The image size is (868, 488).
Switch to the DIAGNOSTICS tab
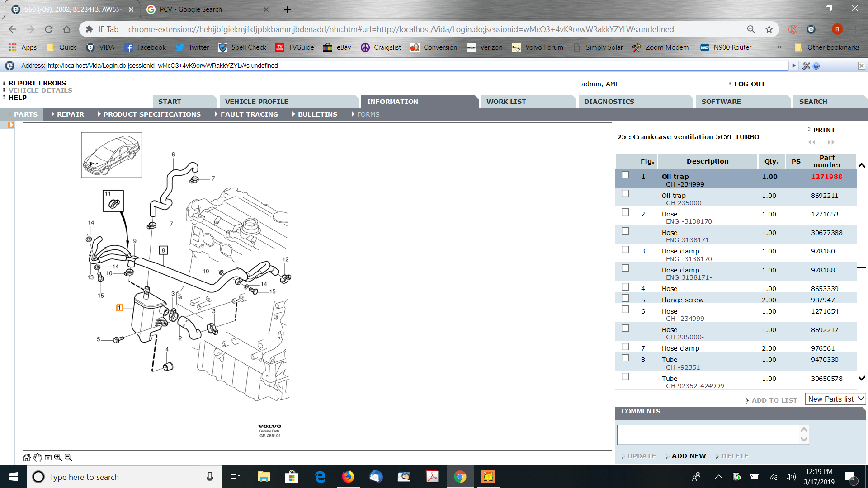pyautogui.click(x=609, y=102)
